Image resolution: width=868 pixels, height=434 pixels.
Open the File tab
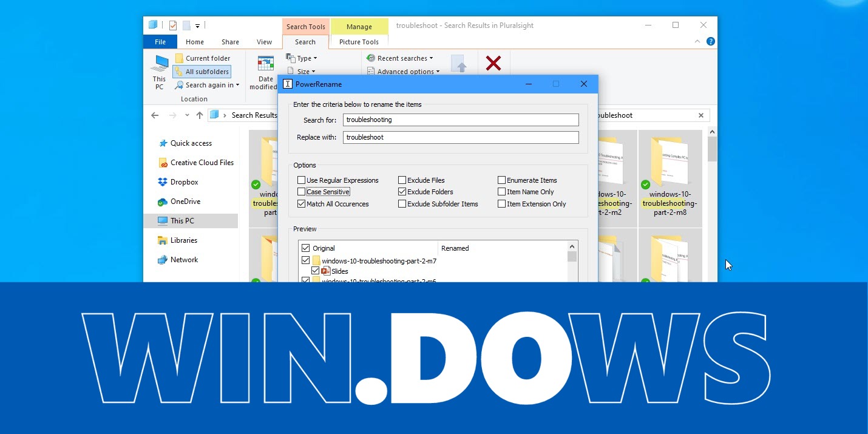point(160,42)
